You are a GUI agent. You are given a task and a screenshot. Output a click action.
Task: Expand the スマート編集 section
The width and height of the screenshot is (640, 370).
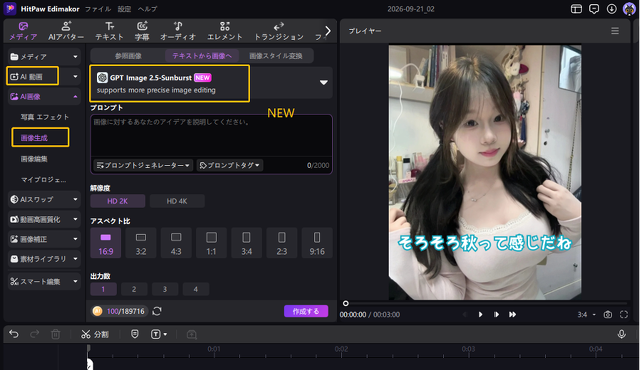[44, 281]
